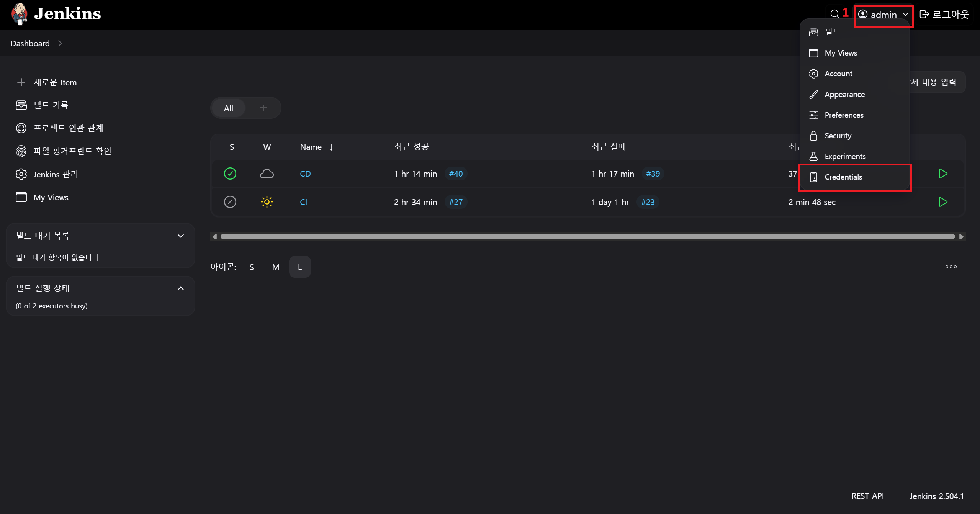Viewport: 980px width, 514px height.
Task: Collapse the 빌드 실행 상태 panel
Action: click(181, 288)
